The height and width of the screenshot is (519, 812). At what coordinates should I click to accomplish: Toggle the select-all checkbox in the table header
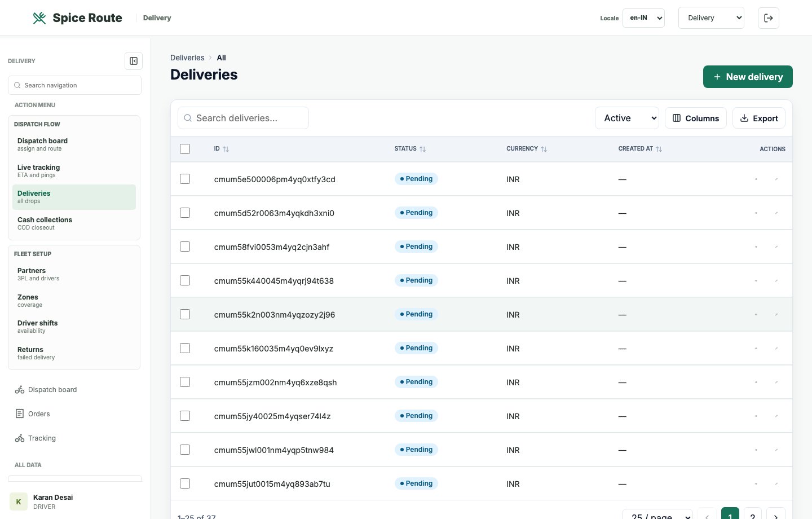tap(185, 149)
